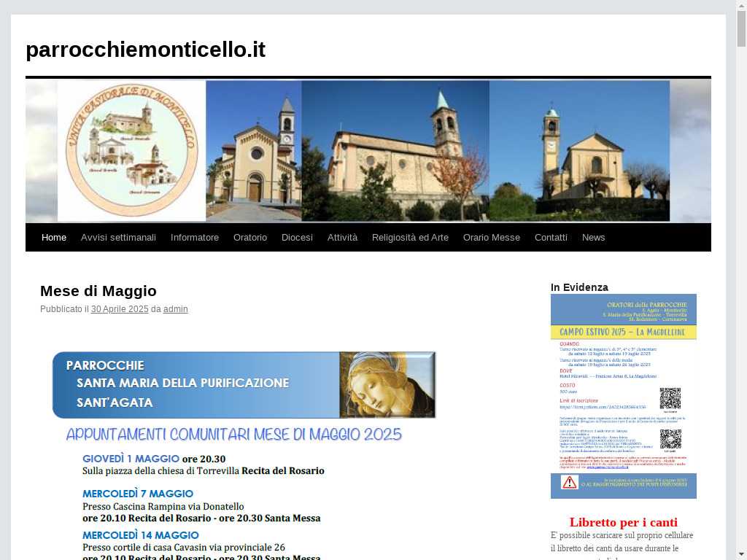Open the Informatore menu
The width and height of the screenshot is (747, 560).
[x=194, y=237]
